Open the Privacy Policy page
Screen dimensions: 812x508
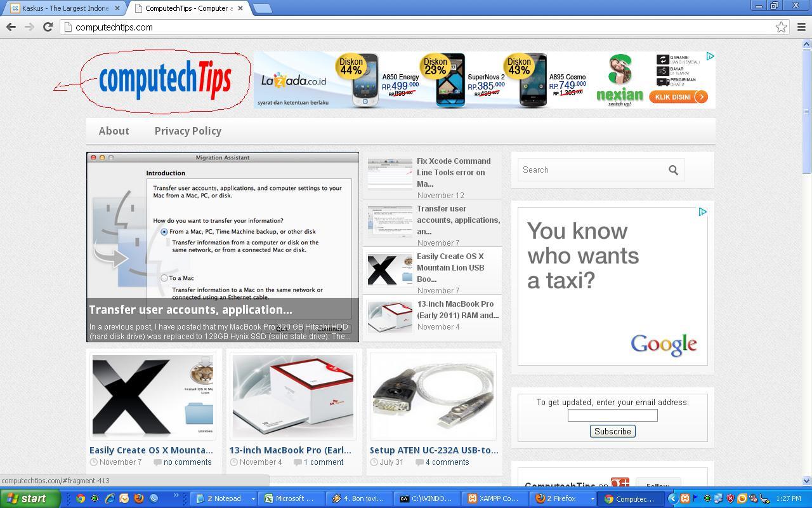pyautogui.click(x=188, y=131)
